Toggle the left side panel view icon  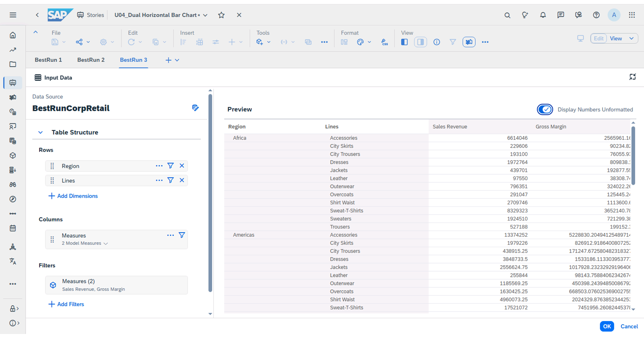[405, 42]
